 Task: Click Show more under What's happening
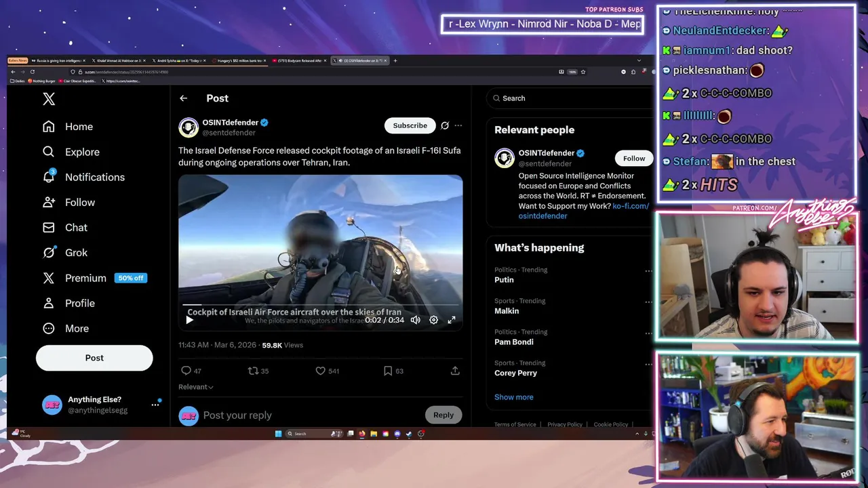pos(514,397)
